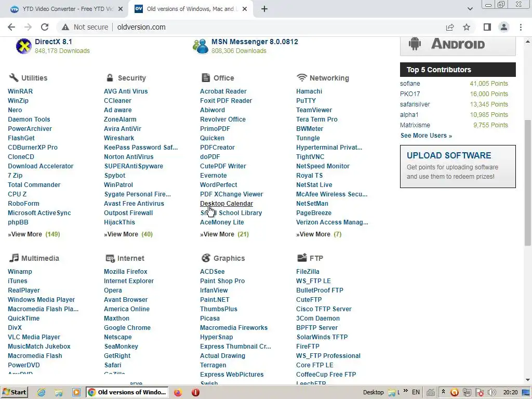Screen dimensions: 532x399
Task: Open the VLC Media Player link
Action: coord(34,337)
